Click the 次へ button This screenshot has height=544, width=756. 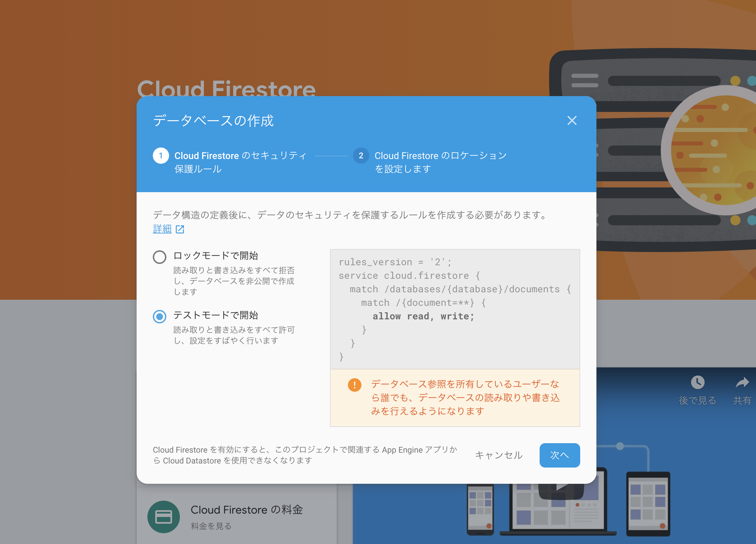pyautogui.click(x=560, y=455)
